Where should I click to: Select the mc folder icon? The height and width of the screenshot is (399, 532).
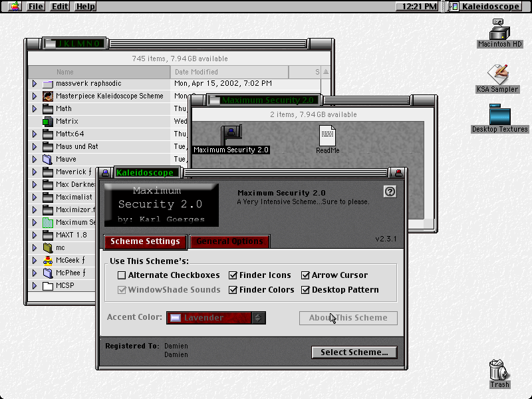(48, 248)
